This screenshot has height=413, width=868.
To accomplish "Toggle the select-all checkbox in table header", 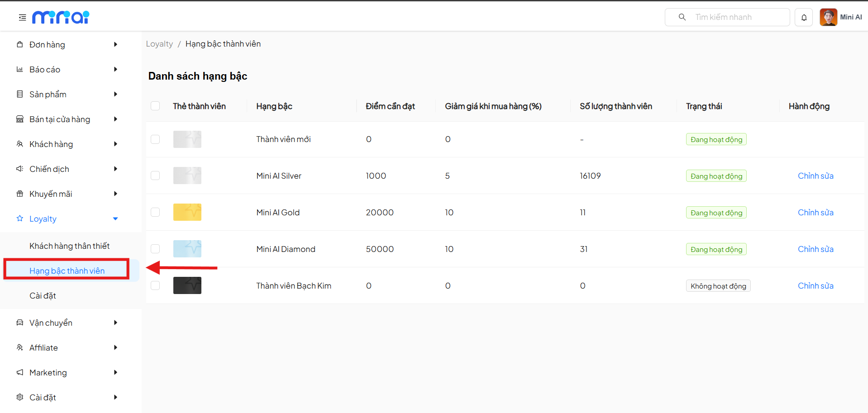I will (x=155, y=106).
